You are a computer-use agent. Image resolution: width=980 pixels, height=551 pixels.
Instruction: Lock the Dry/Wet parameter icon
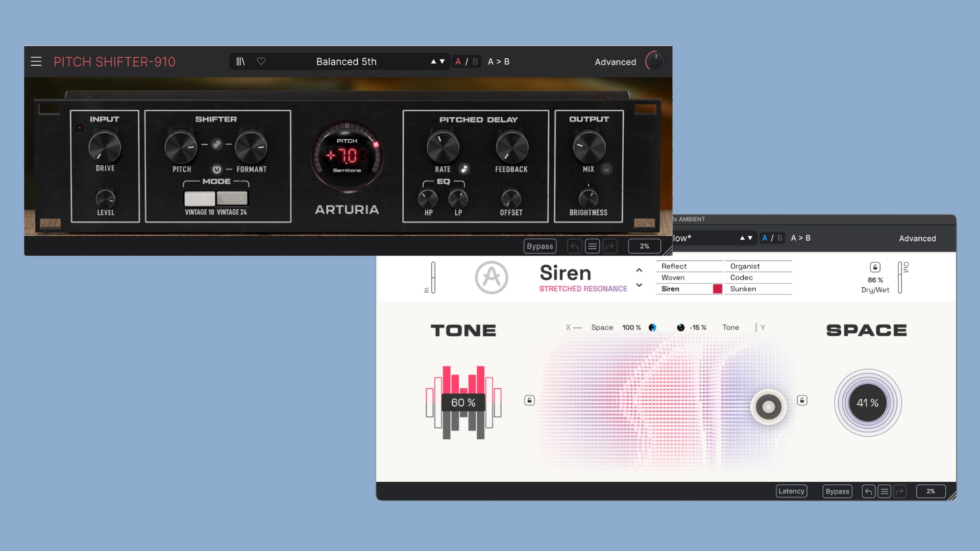(x=875, y=267)
